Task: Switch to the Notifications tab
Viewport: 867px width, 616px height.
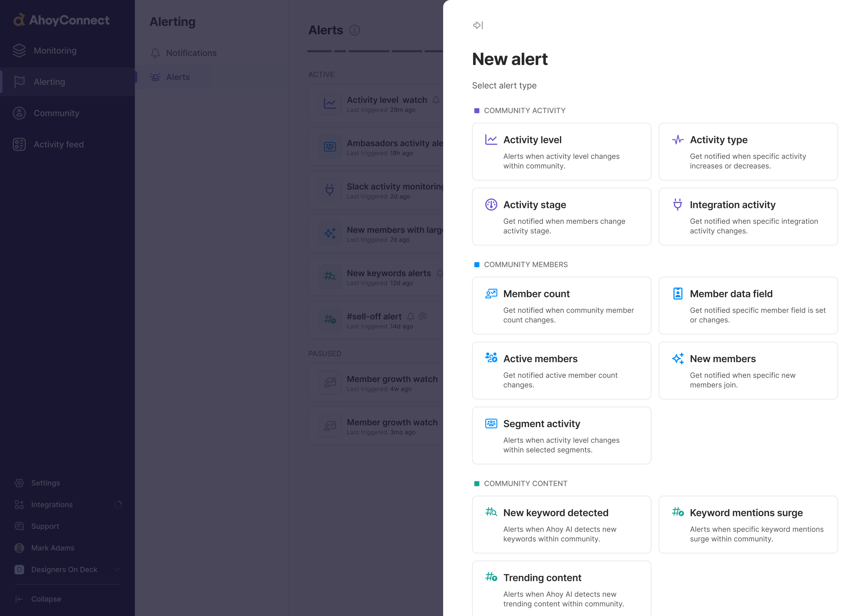Action: click(x=191, y=53)
